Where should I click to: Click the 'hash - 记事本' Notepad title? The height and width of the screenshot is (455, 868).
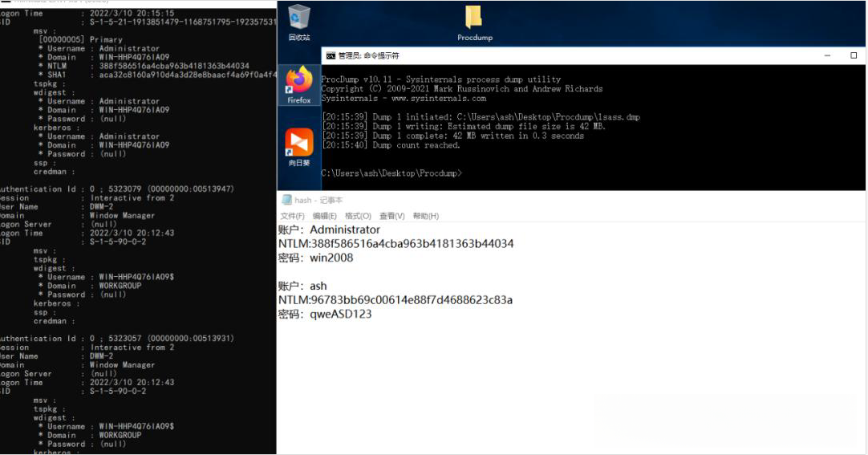tap(318, 200)
